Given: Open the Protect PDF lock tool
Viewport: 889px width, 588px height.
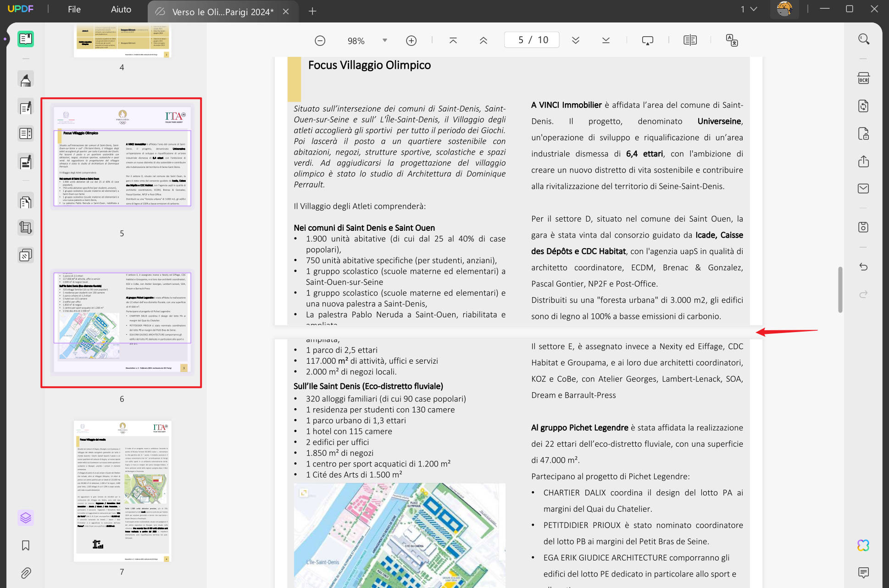Looking at the screenshot, I should pyautogui.click(x=864, y=134).
